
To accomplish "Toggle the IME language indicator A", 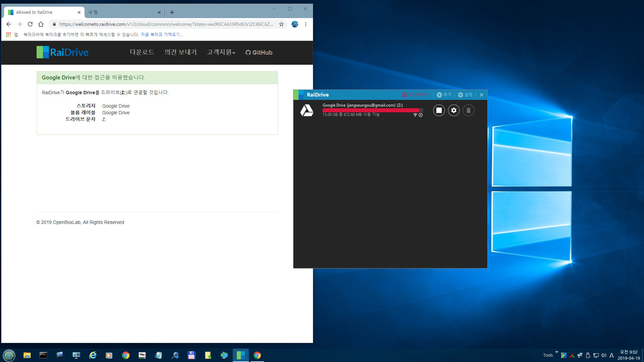I will (611, 355).
